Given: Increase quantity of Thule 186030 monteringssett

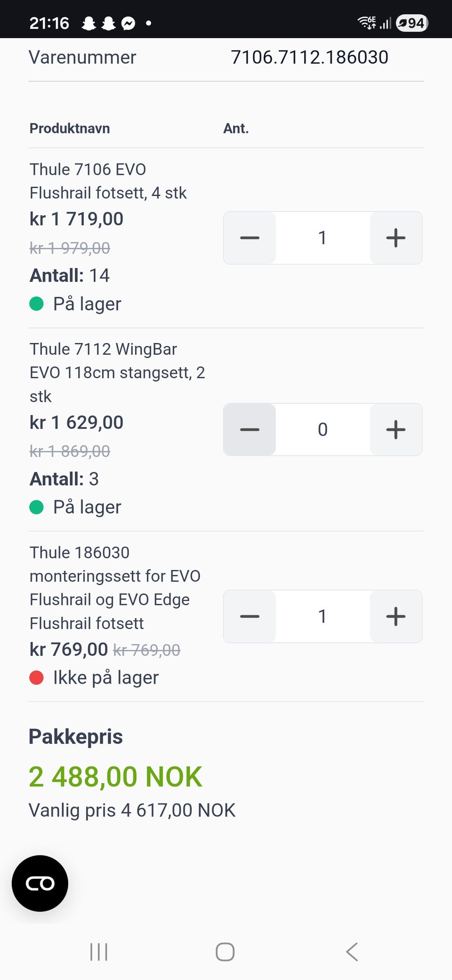Looking at the screenshot, I should (x=395, y=616).
